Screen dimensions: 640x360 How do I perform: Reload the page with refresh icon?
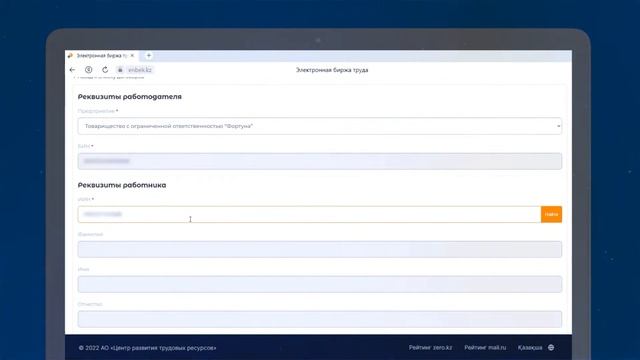click(x=105, y=70)
